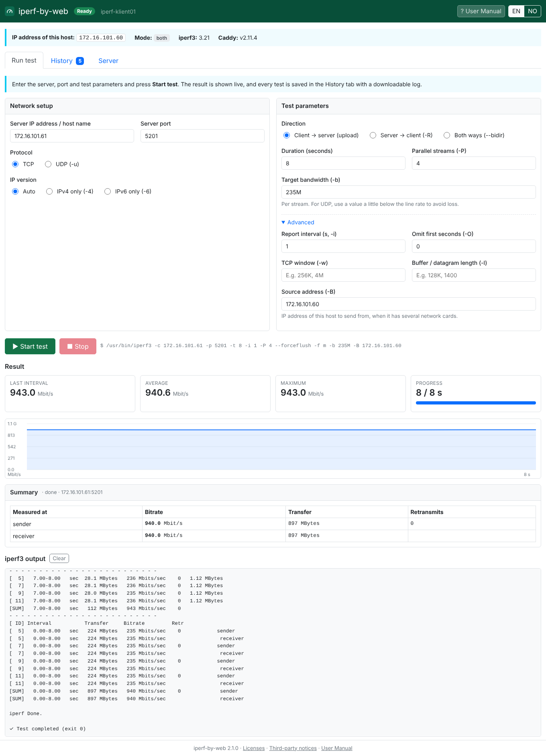546x756 pixels.
Task: Click the Target bandwidth (-b) field
Action: pos(409,192)
